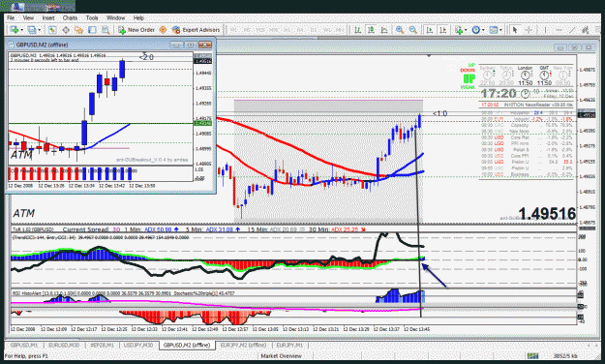Toggle the Data Window icon
This screenshot has width=605, height=364.
pyautogui.click(x=66, y=30)
